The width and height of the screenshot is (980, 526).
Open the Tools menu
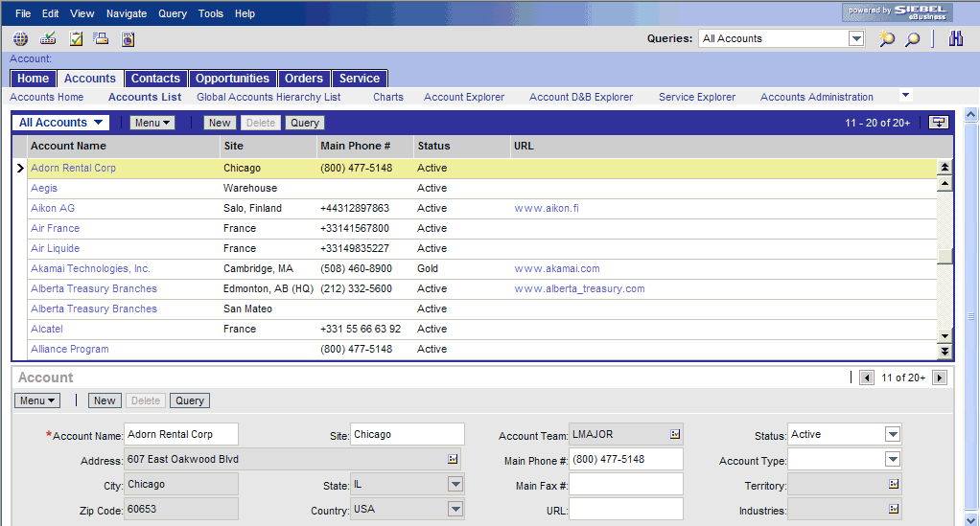[211, 13]
